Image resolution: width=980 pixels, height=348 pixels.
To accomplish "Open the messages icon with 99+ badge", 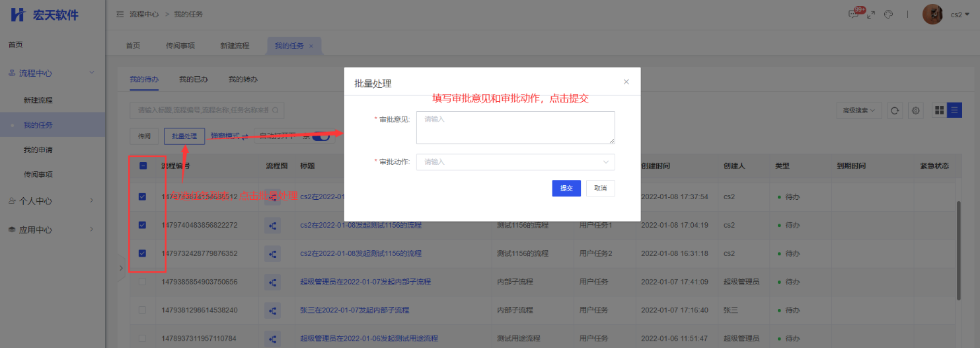I will click(855, 15).
